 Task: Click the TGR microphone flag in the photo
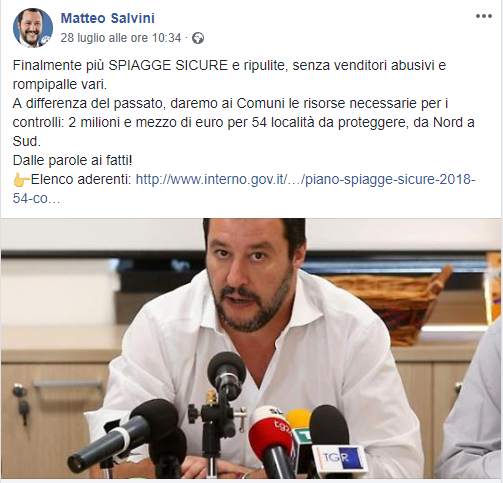(339, 458)
